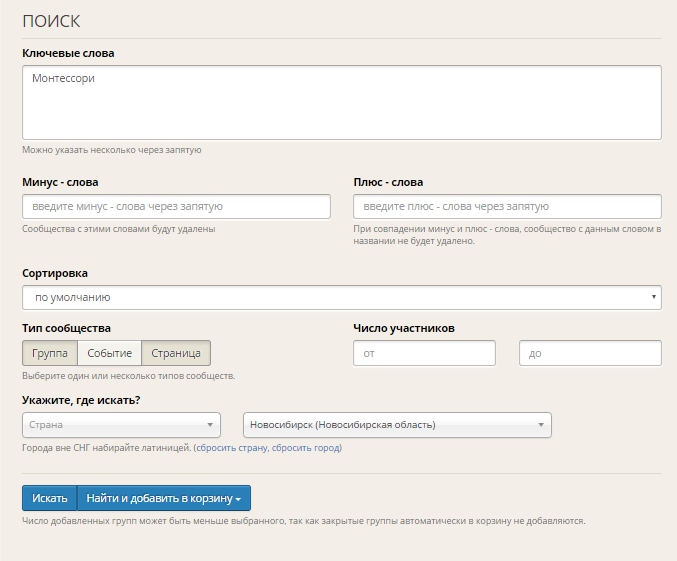Click the ПОИСК heading
This screenshot has width=677, height=561.
coord(51,21)
